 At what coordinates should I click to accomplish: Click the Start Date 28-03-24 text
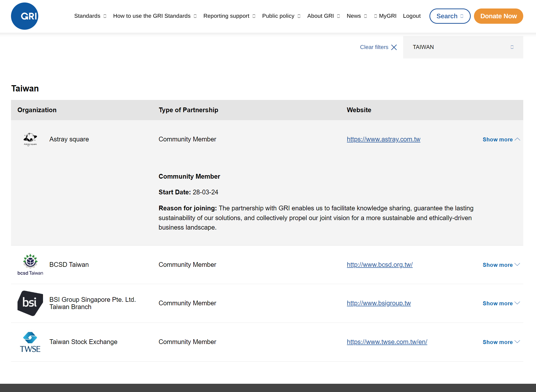[x=188, y=192]
